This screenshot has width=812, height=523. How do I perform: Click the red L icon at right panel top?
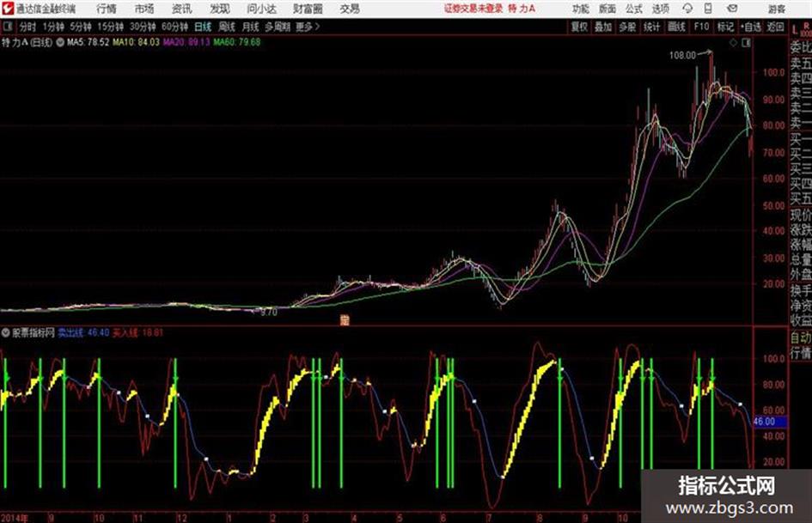[795, 30]
